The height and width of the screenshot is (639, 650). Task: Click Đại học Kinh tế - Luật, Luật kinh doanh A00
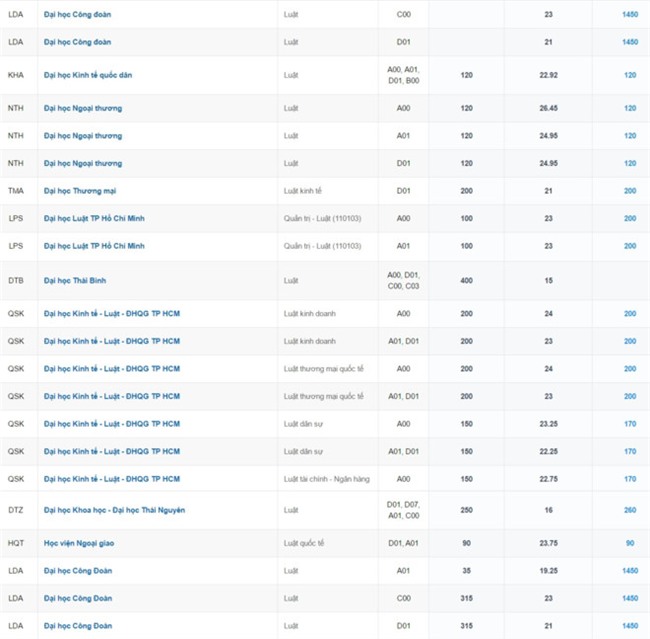pos(112,313)
